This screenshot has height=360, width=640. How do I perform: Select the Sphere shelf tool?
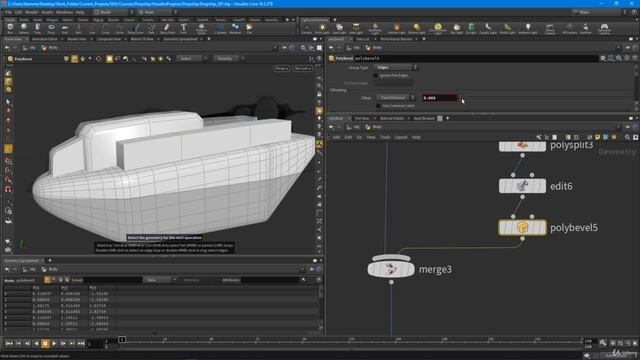(24, 28)
